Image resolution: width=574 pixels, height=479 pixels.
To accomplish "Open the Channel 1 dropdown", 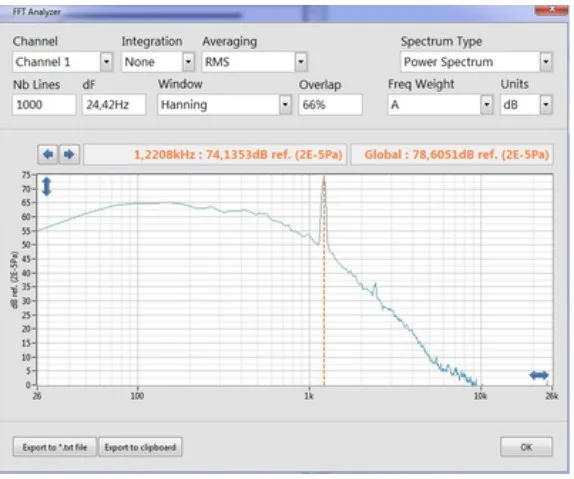I will click(106, 62).
